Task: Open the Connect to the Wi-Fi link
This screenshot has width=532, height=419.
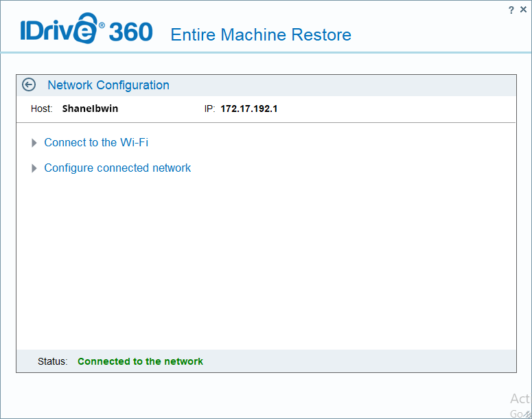Action: click(96, 142)
